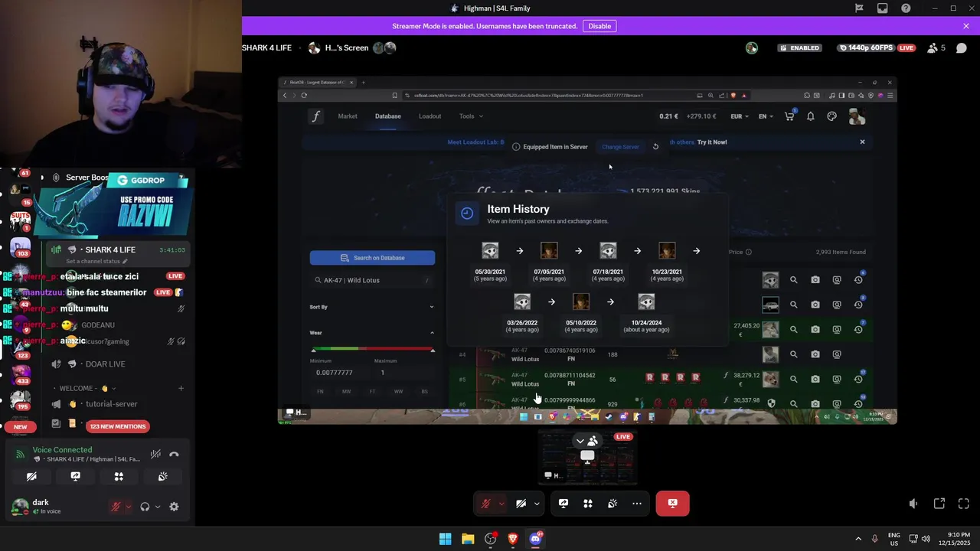980x551 pixels.
Task: Open shopping cart in streamed site
Action: [x=789, y=116]
